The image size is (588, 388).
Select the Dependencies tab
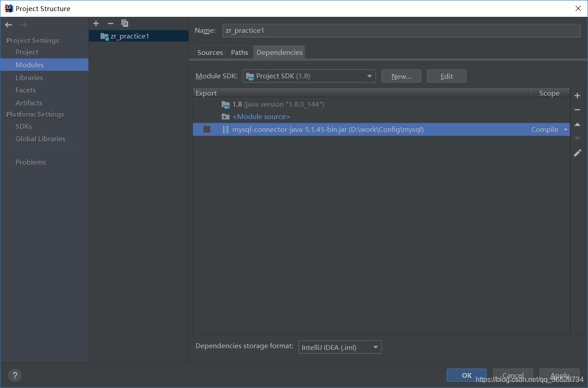280,52
